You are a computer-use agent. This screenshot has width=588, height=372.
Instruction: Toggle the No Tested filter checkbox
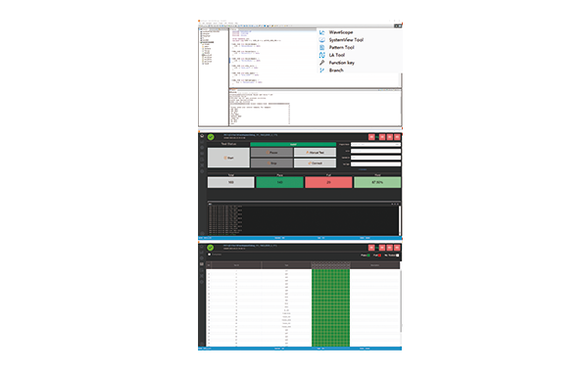click(398, 256)
